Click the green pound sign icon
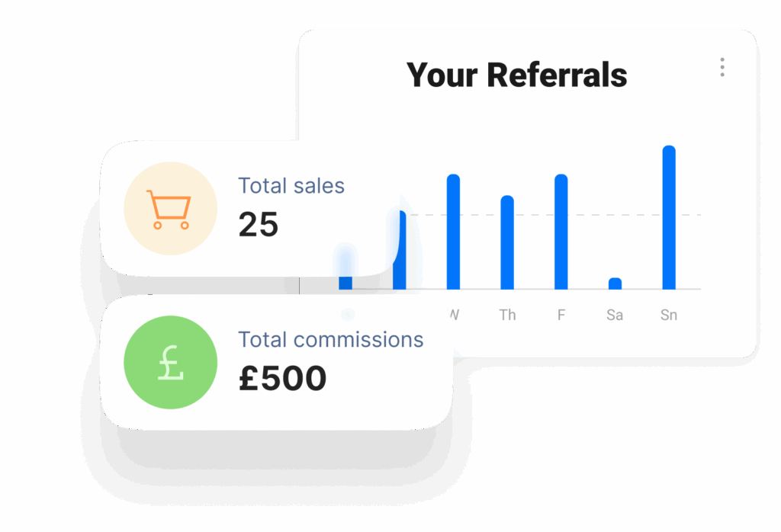The height and width of the screenshot is (532, 781). point(170,362)
